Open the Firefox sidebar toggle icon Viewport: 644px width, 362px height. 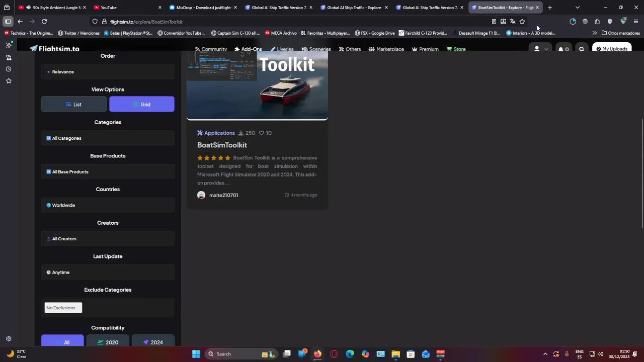coord(8,22)
